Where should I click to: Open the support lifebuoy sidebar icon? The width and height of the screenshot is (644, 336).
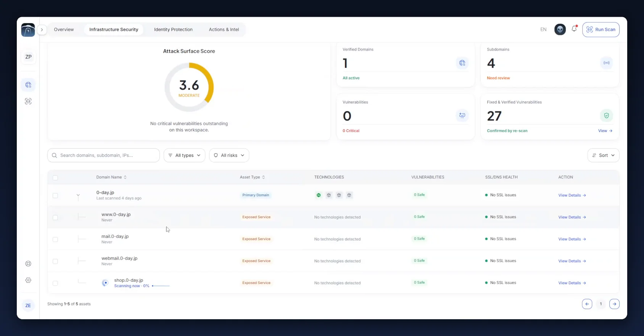pyautogui.click(x=28, y=264)
